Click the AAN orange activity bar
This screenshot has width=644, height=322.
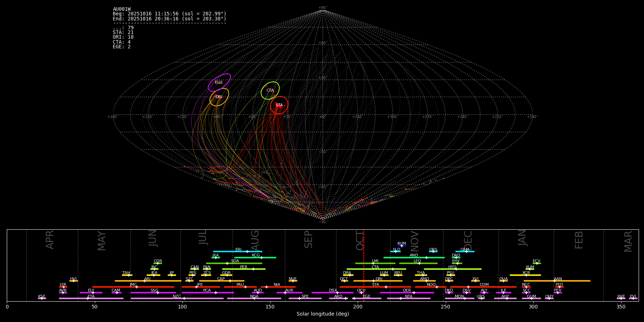click(x=572, y=281)
